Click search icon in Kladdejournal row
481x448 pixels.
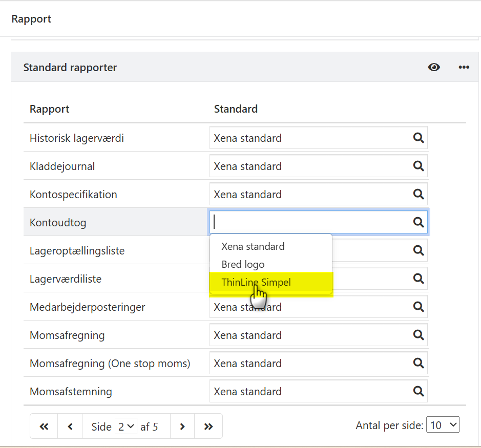[x=419, y=166]
